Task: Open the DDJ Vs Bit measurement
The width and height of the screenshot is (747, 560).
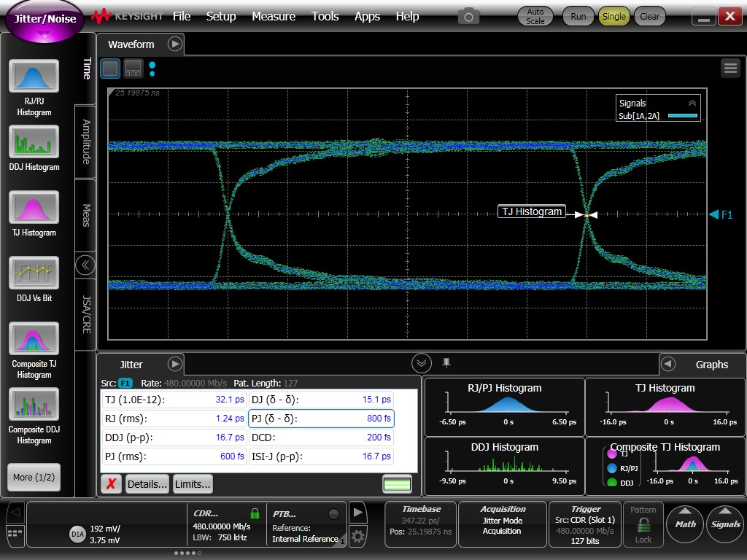Action: (x=34, y=273)
